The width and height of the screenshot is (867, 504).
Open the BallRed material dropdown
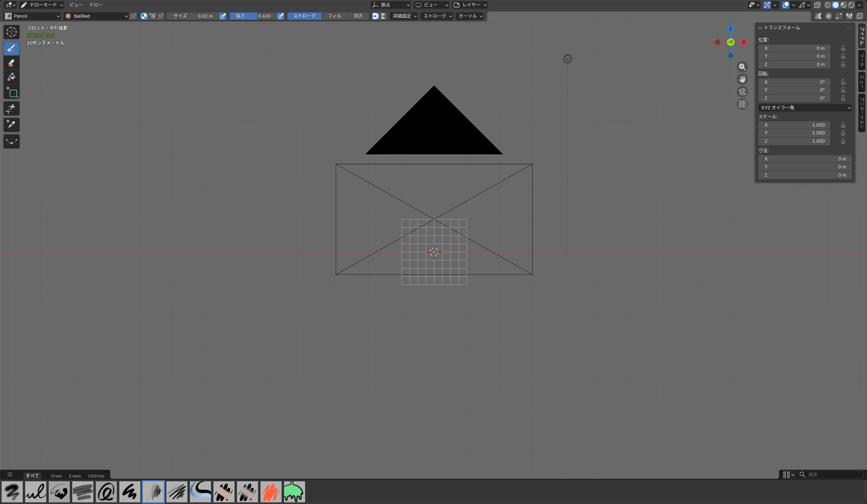pyautogui.click(x=96, y=16)
